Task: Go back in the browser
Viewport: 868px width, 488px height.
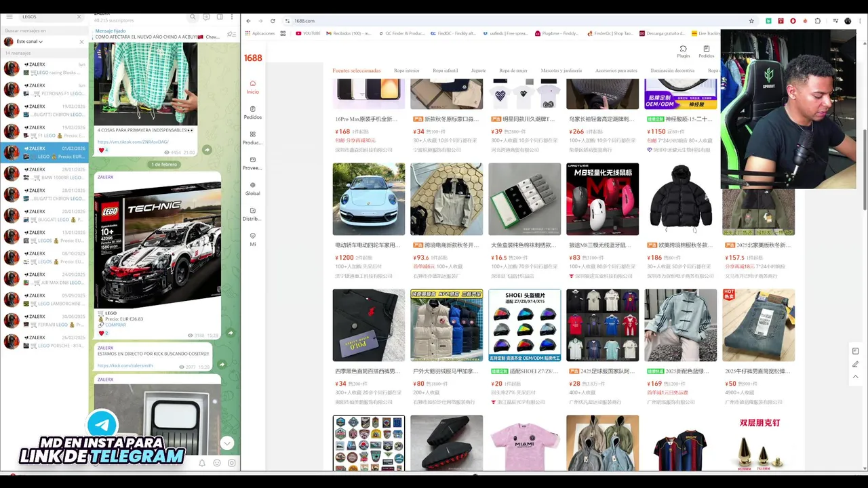Action: point(248,21)
